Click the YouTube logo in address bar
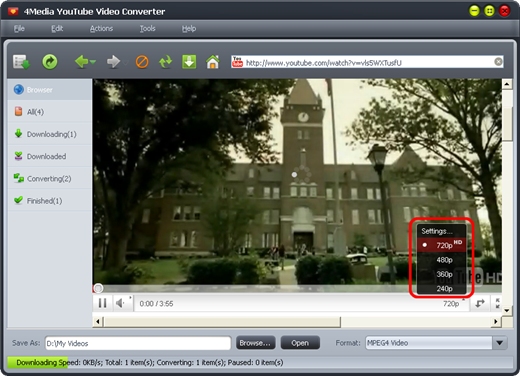The image size is (520, 376). [237, 62]
